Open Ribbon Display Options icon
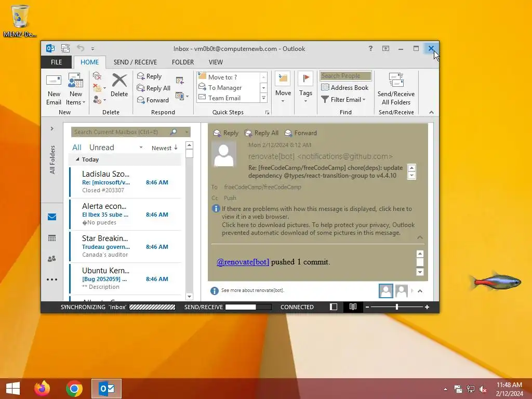Screen dimensions: 532x399 [x=386, y=48]
